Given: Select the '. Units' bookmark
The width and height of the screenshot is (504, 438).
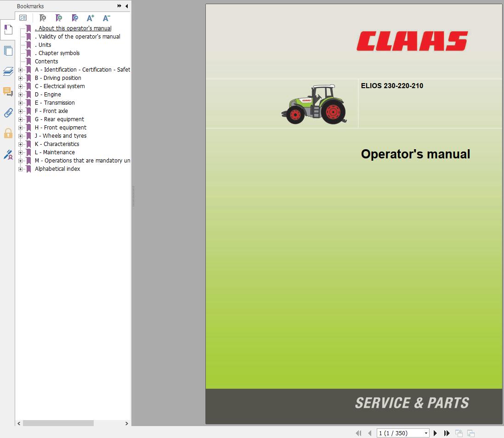Looking at the screenshot, I should (43, 45).
